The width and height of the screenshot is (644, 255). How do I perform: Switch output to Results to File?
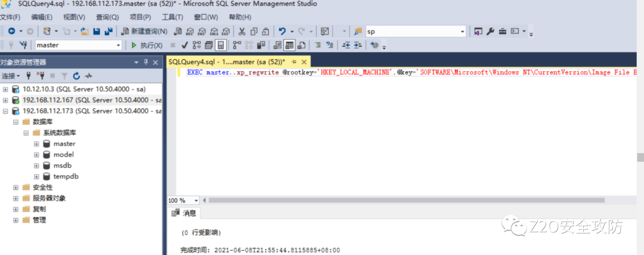point(302,45)
